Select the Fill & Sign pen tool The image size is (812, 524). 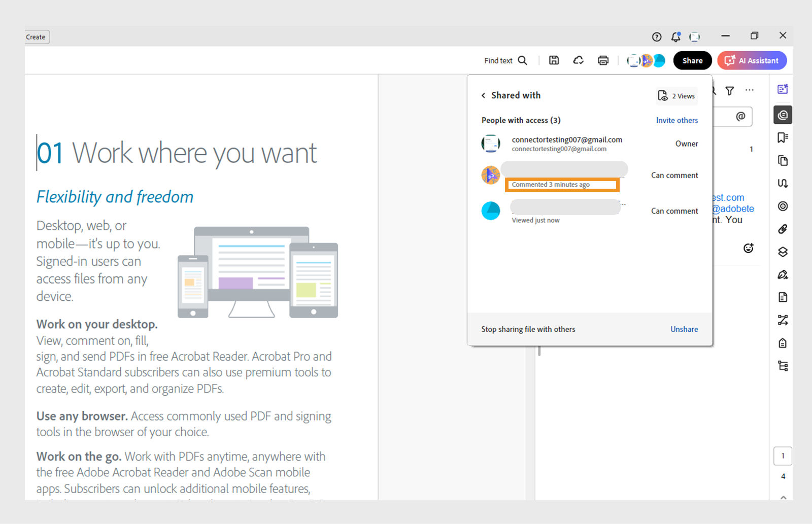coord(782,274)
